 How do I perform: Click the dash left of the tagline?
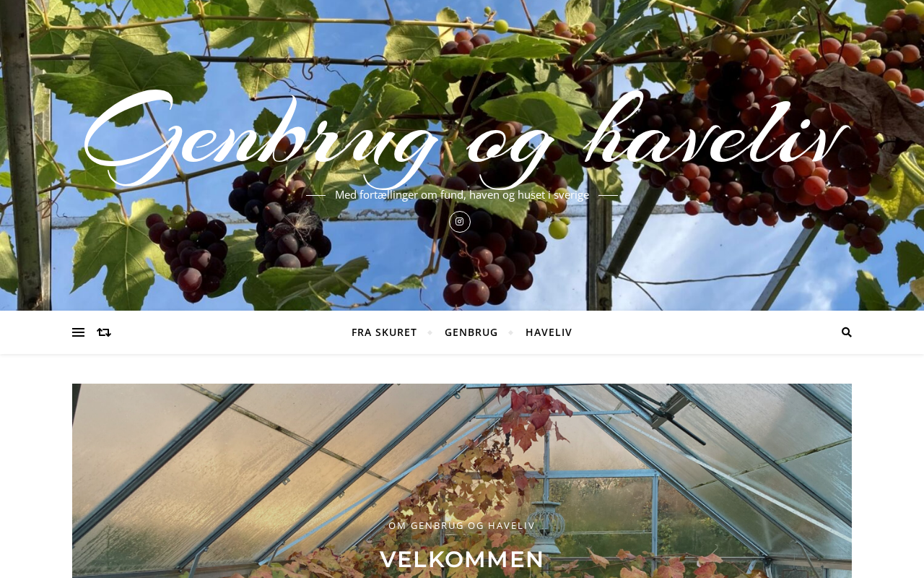[x=315, y=195]
